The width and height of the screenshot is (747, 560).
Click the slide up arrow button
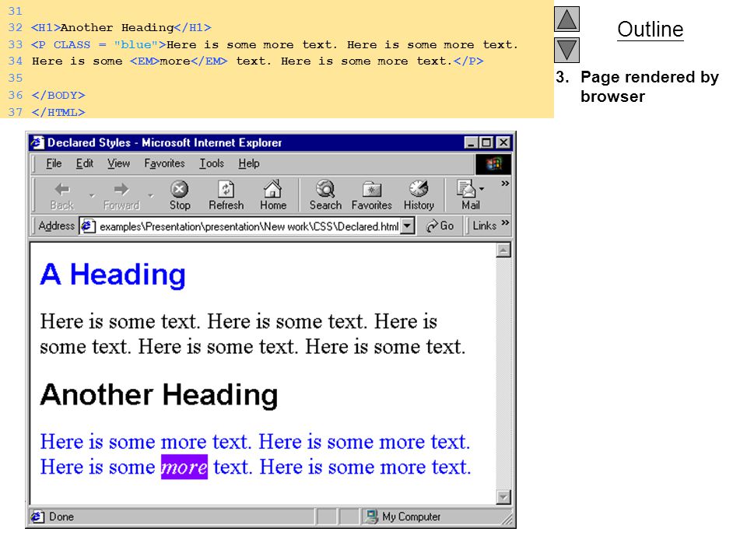pyautogui.click(x=566, y=19)
